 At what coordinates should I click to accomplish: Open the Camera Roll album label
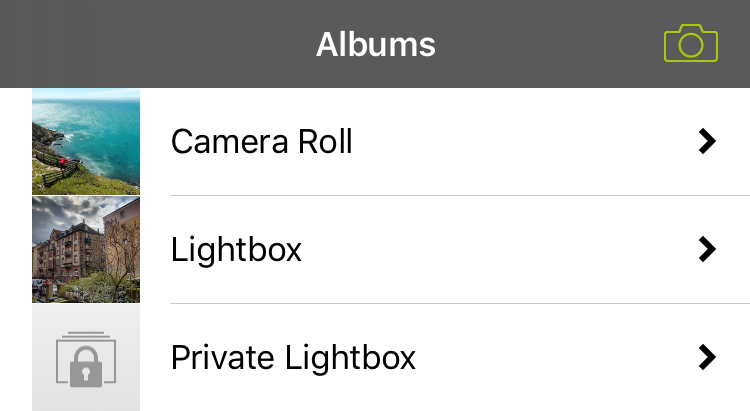click(261, 142)
